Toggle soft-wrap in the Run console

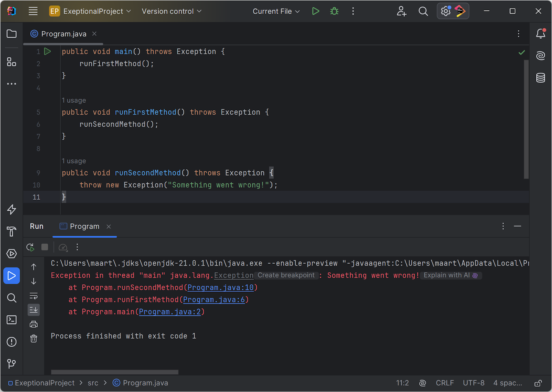point(34,296)
